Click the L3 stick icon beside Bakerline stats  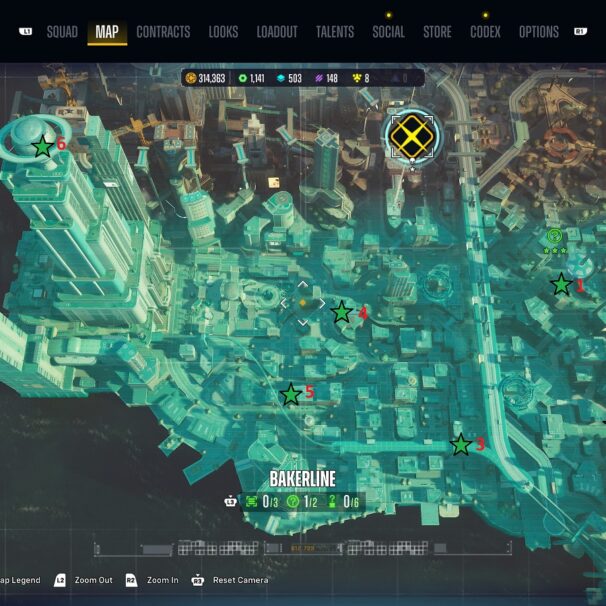(230, 502)
